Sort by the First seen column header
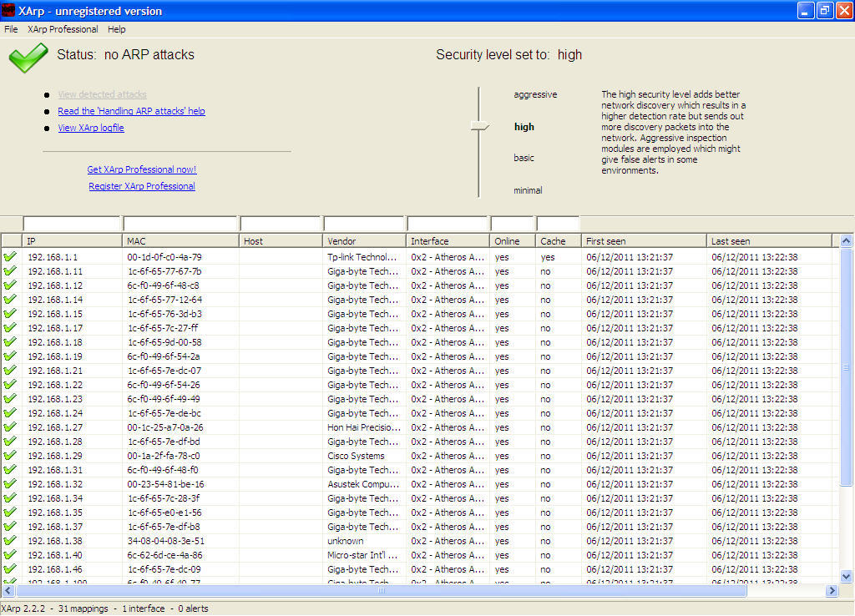 [x=644, y=241]
